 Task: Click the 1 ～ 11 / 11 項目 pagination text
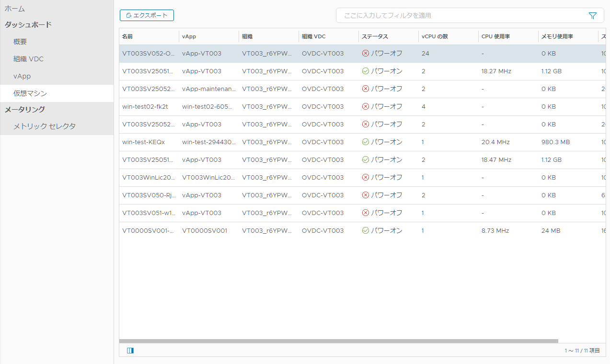click(582, 351)
